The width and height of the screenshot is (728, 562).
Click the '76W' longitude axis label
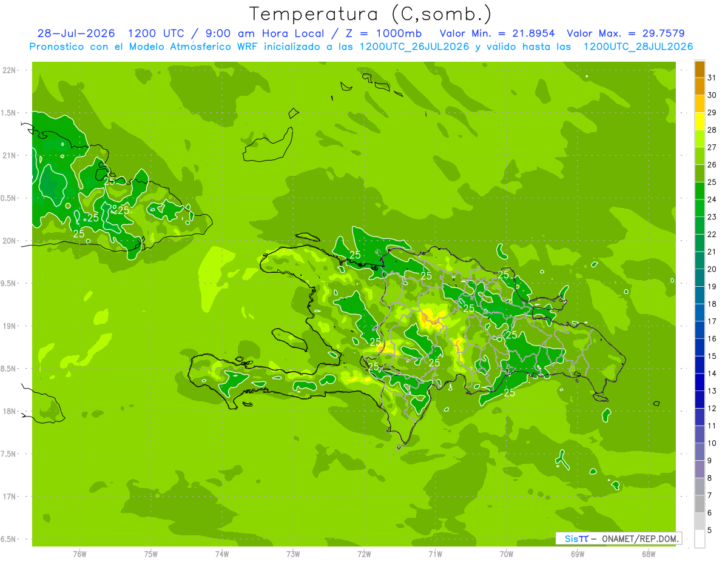click(79, 554)
